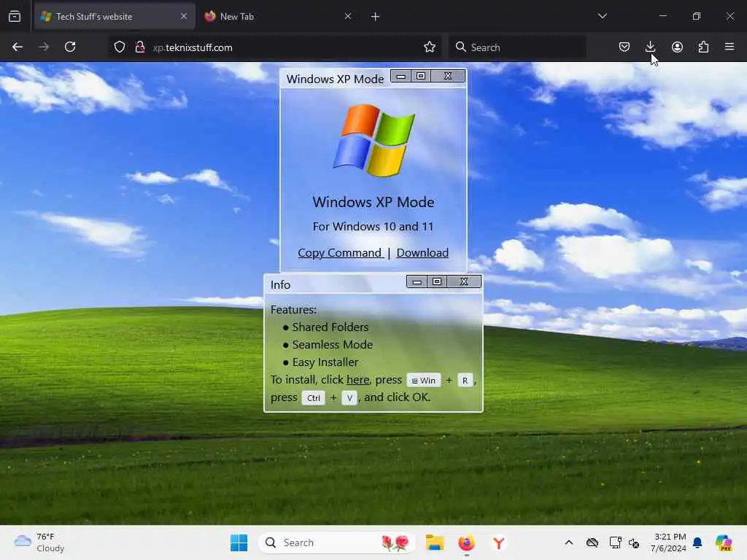Click the R key badge in Info

(465, 381)
